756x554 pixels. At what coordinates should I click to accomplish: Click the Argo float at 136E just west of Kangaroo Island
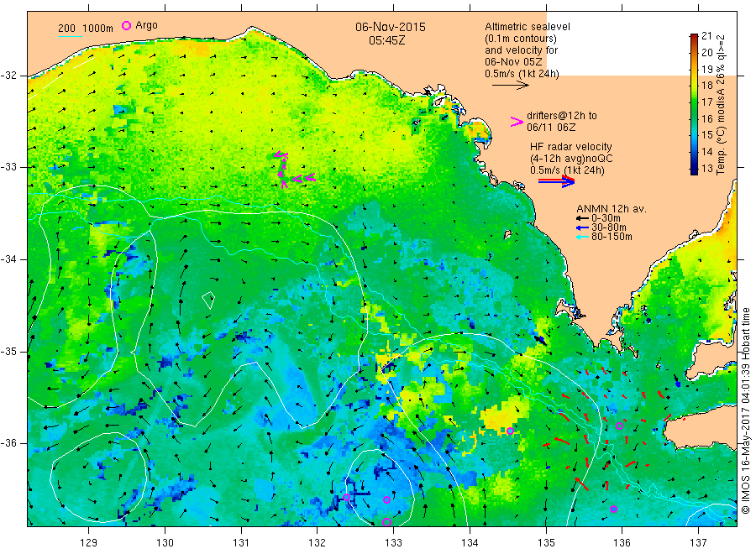point(620,426)
